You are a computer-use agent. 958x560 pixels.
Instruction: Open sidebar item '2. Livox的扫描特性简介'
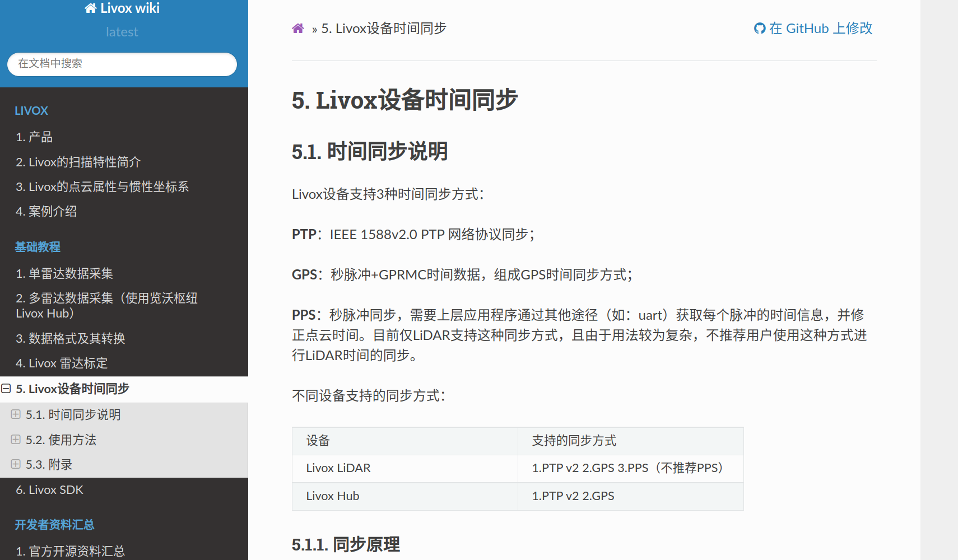[124, 162]
